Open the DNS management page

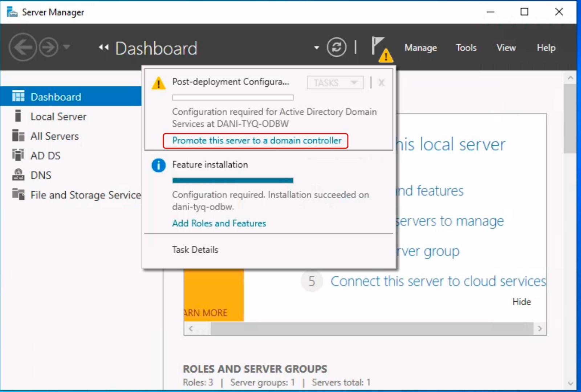41,175
